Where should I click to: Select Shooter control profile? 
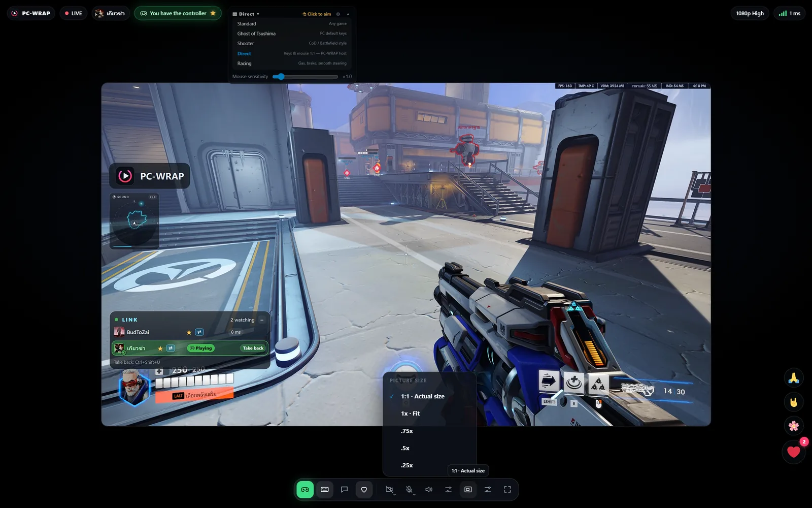coord(292,43)
